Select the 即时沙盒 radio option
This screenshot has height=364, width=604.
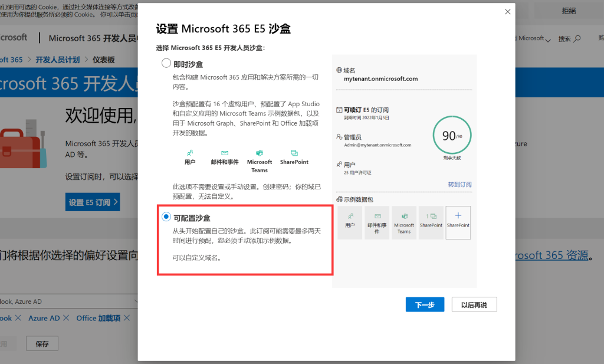(x=165, y=64)
